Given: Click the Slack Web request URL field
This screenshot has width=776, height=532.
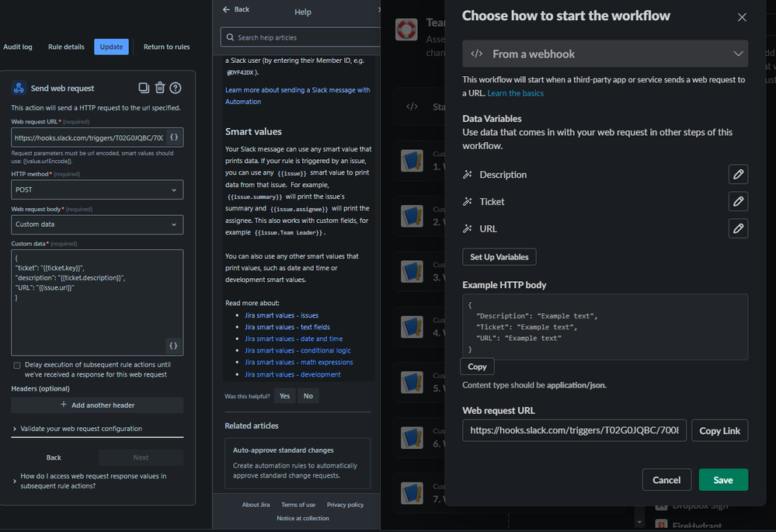Looking at the screenshot, I should 574,430.
